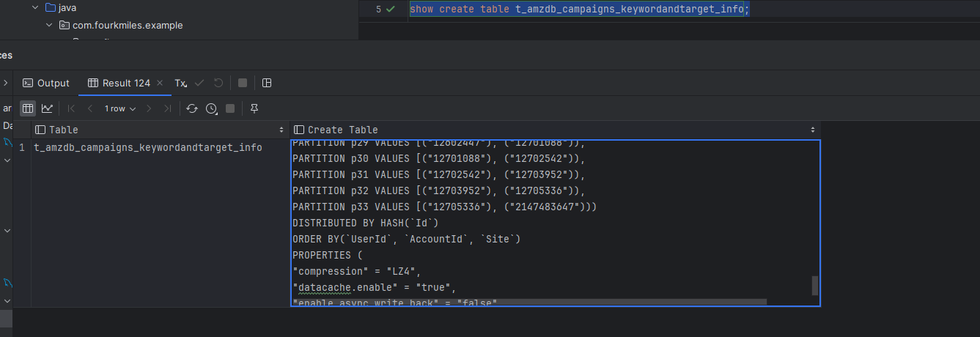Image resolution: width=980 pixels, height=337 pixels.
Task: Go to next page of rows
Action: pyautogui.click(x=149, y=108)
